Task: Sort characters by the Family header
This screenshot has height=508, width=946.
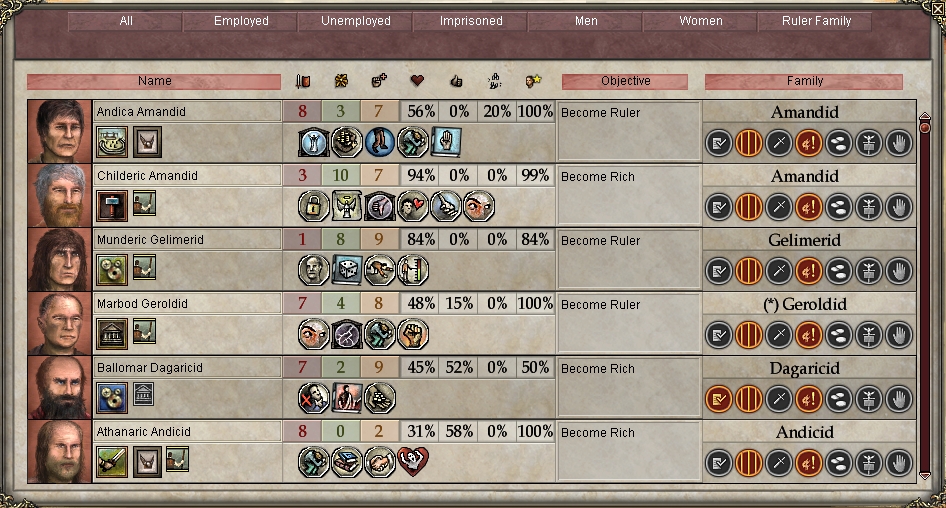Action: pos(804,82)
